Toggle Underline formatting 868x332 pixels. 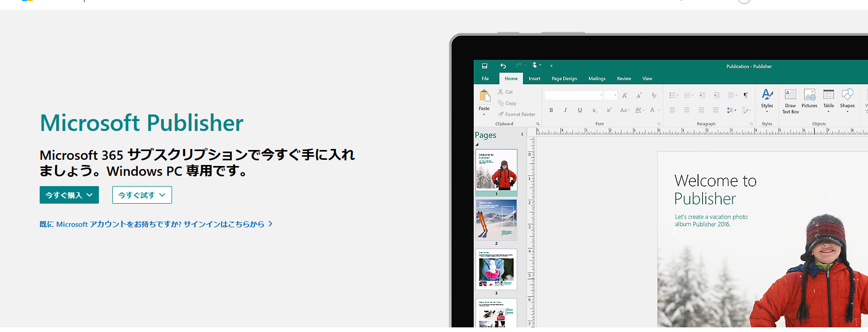[x=580, y=110]
